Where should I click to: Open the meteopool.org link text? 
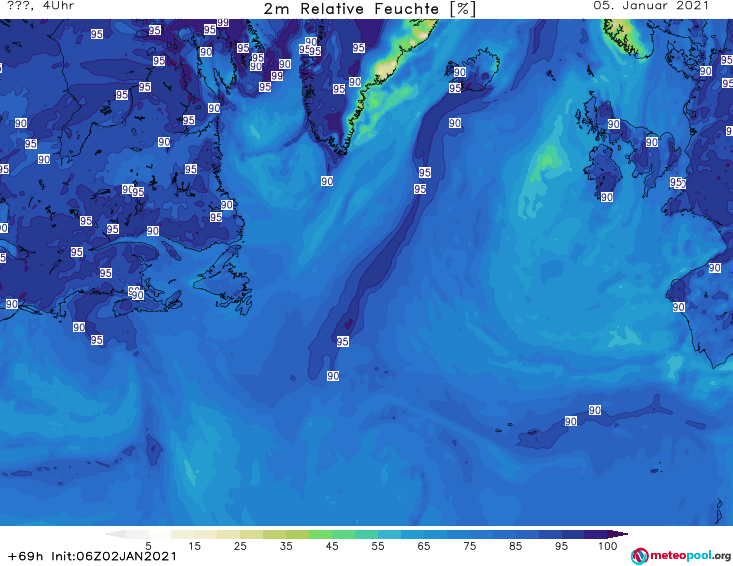point(690,556)
